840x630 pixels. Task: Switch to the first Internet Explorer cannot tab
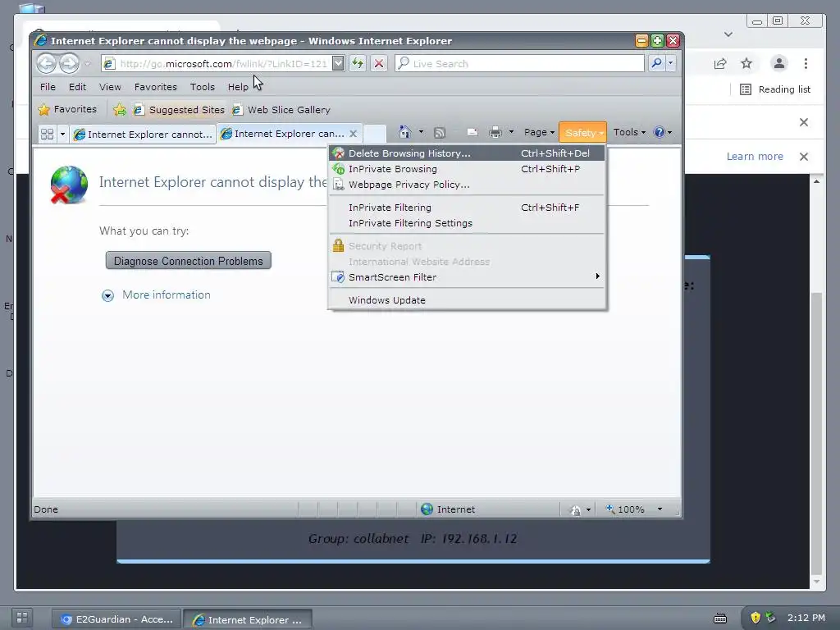pyautogui.click(x=143, y=135)
